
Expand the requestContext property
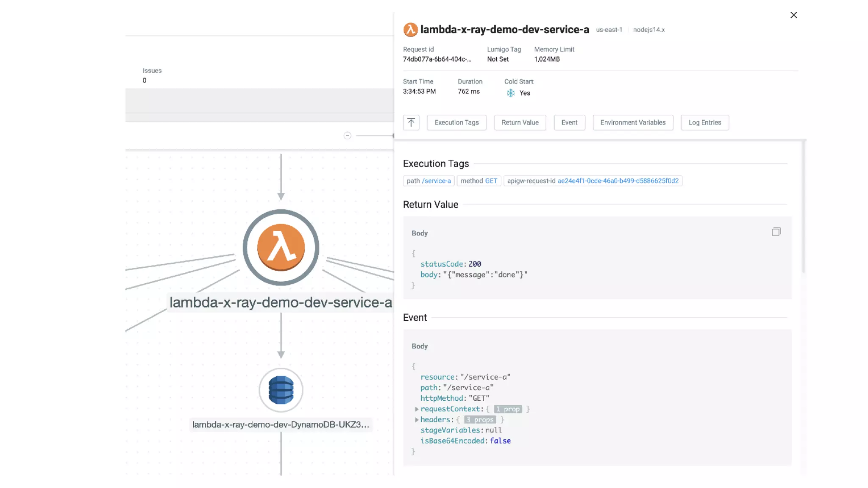tap(417, 409)
